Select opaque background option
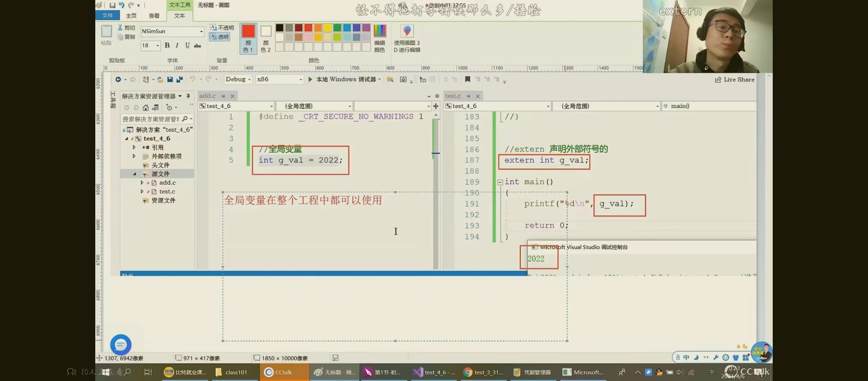 point(222,28)
